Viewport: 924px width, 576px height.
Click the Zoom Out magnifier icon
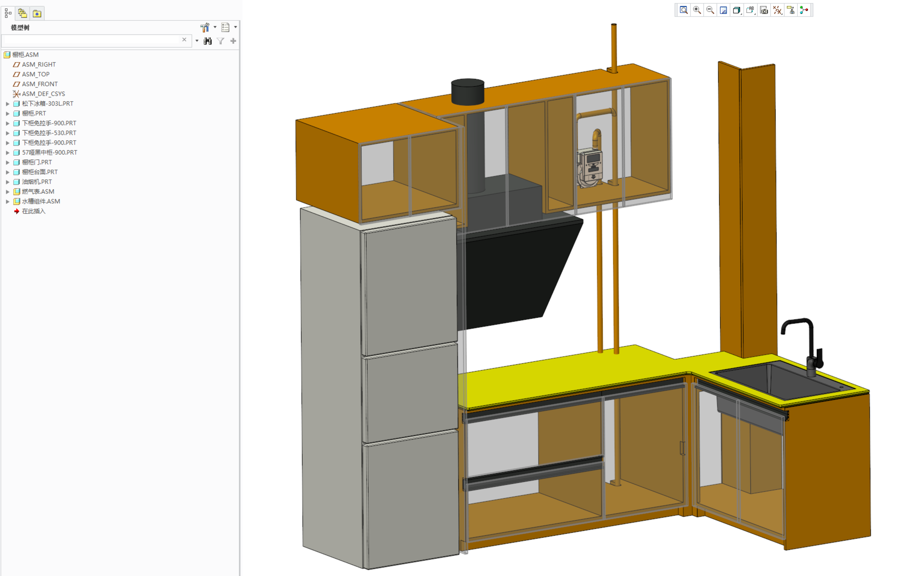coord(710,10)
